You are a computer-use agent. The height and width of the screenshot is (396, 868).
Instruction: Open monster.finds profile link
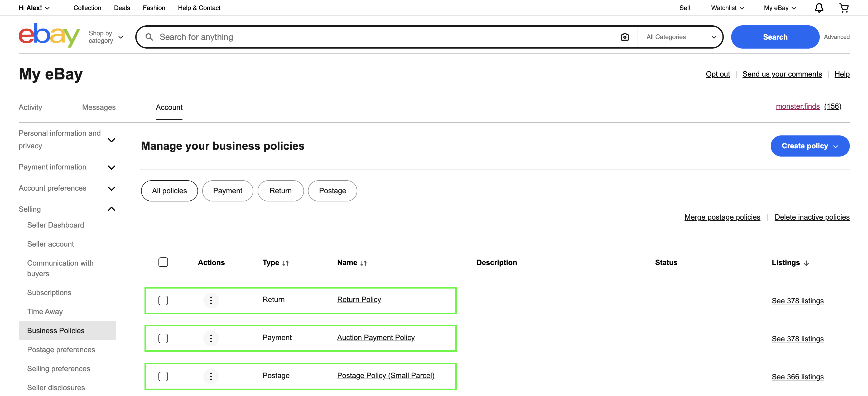pos(798,107)
